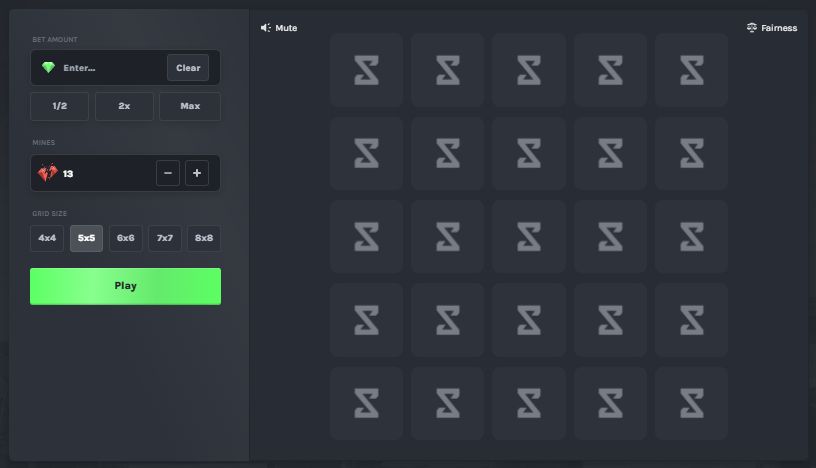The width and height of the screenshot is (816, 468).
Task: Click the red mines icon
Action: tap(47, 174)
